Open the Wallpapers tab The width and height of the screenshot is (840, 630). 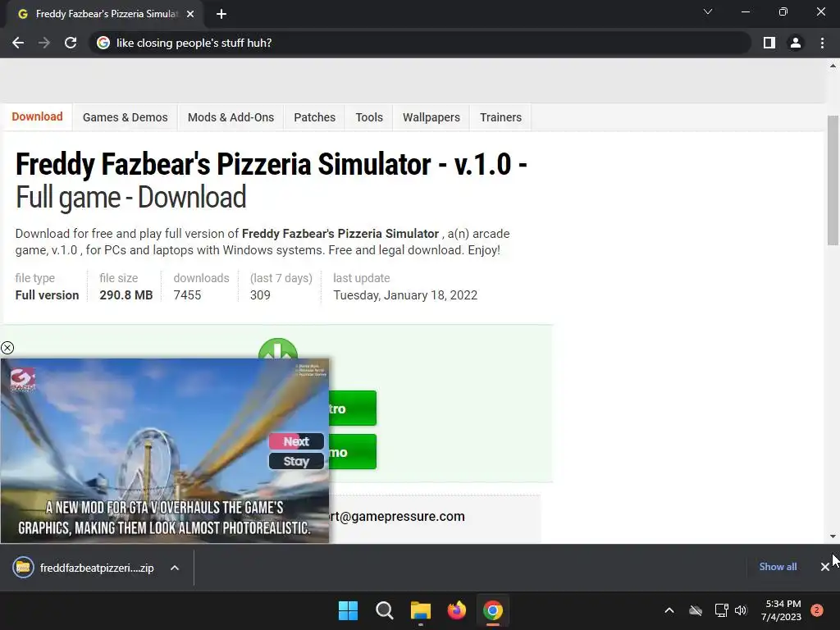pos(431,117)
